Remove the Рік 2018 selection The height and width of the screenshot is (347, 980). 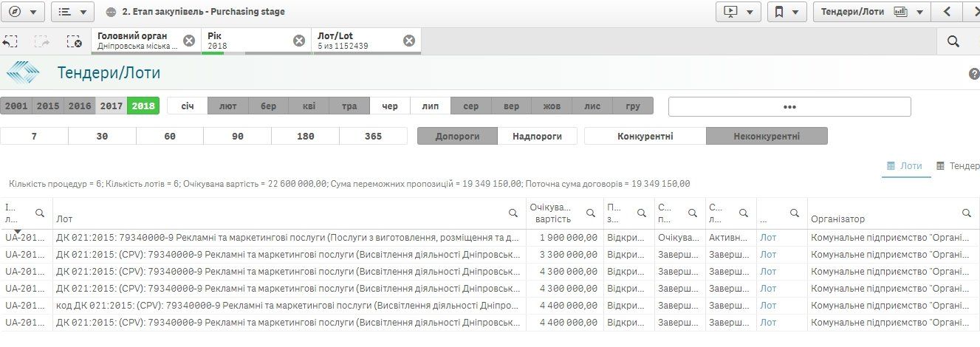[x=299, y=41]
